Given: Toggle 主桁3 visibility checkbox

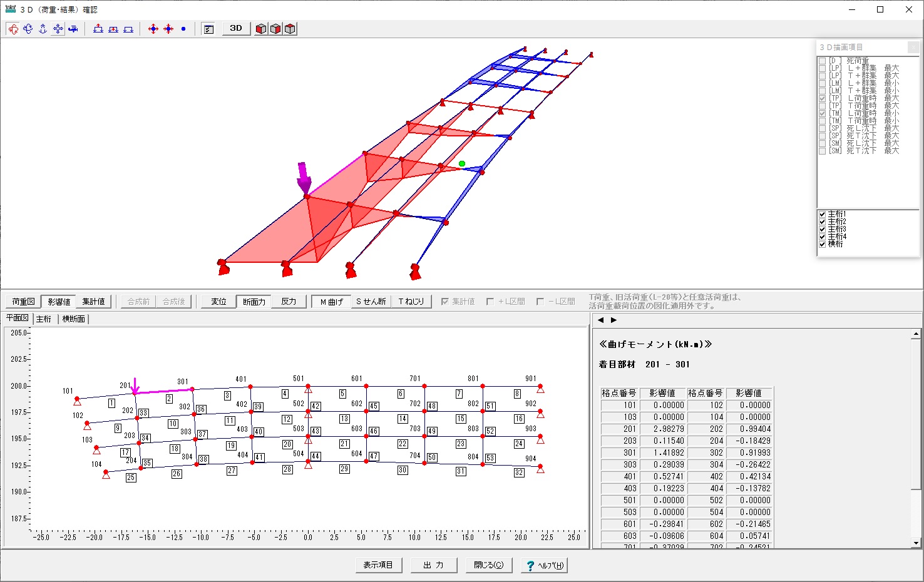Looking at the screenshot, I should coord(823,229).
